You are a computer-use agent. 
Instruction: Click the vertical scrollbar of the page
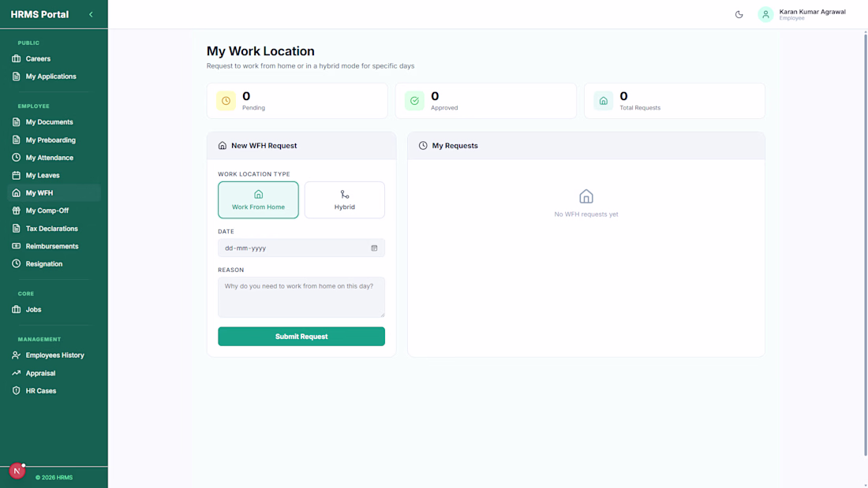click(x=865, y=244)
